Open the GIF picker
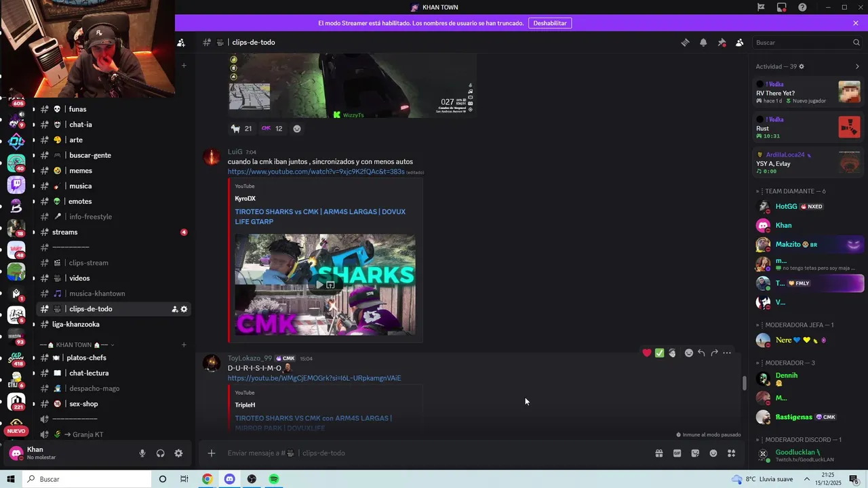The image size is (868, 488). tap(677, 453)
